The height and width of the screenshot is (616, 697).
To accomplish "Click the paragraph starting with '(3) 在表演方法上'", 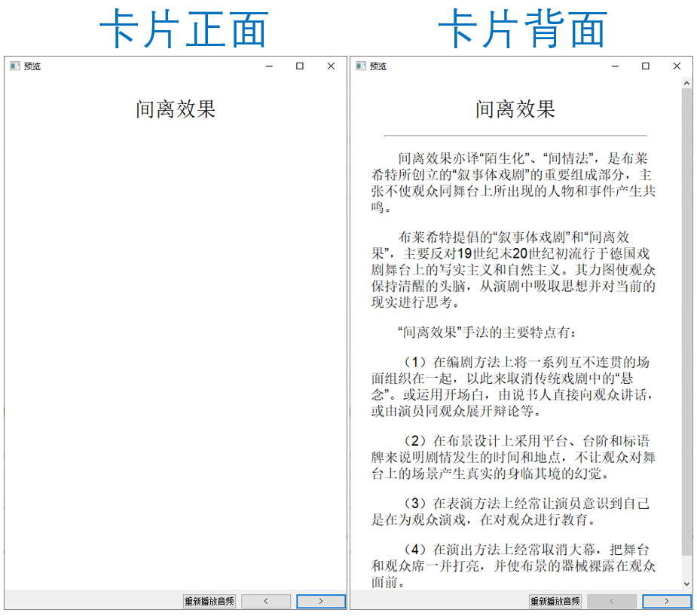I will (511, 512).
